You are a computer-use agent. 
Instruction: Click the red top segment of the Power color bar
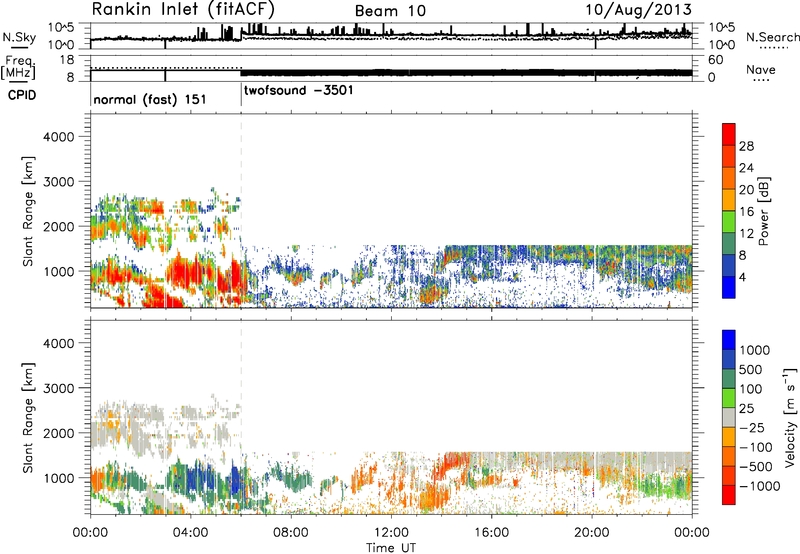pos(729,134)
